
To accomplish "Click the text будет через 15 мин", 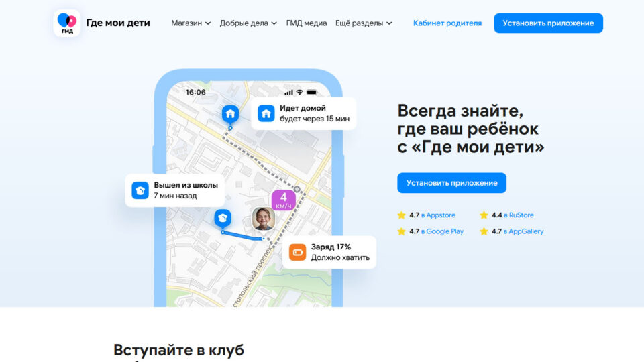I will 315,119.
